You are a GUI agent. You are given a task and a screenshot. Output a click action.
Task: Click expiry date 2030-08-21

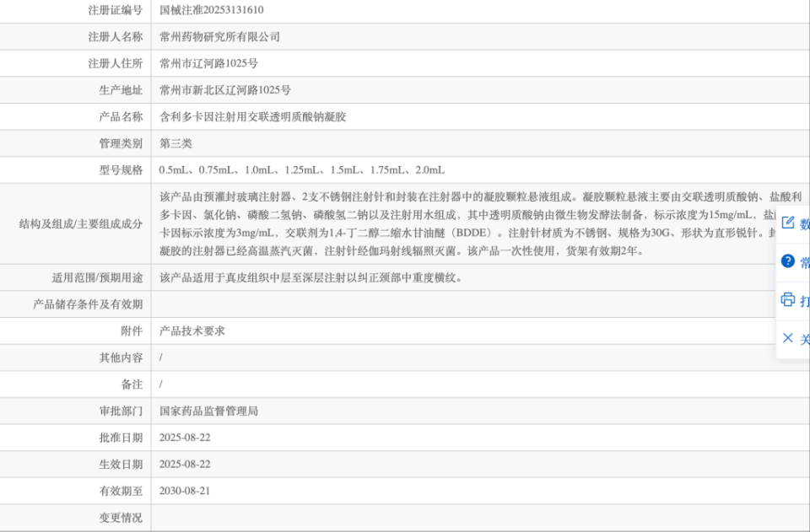185,491
